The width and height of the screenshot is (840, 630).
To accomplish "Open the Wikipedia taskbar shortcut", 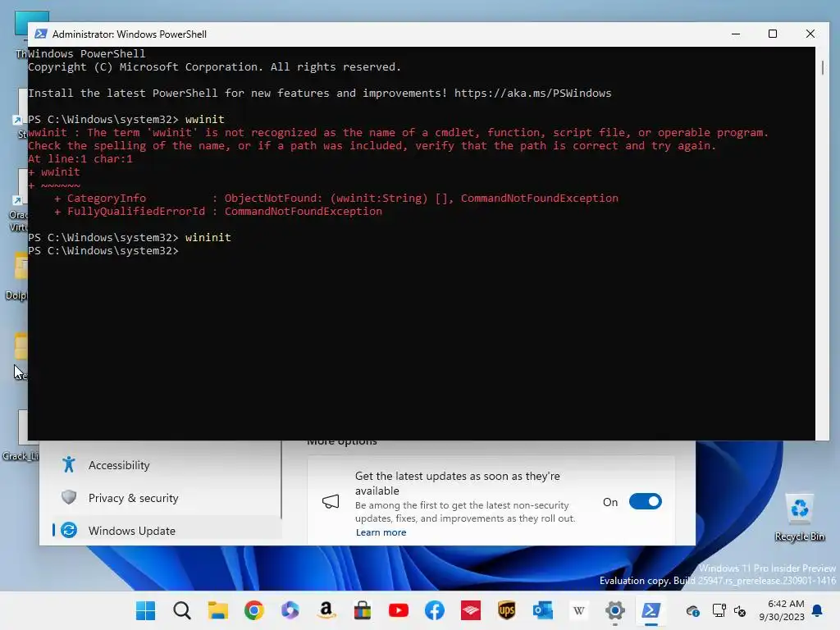I will click(578, 610).
